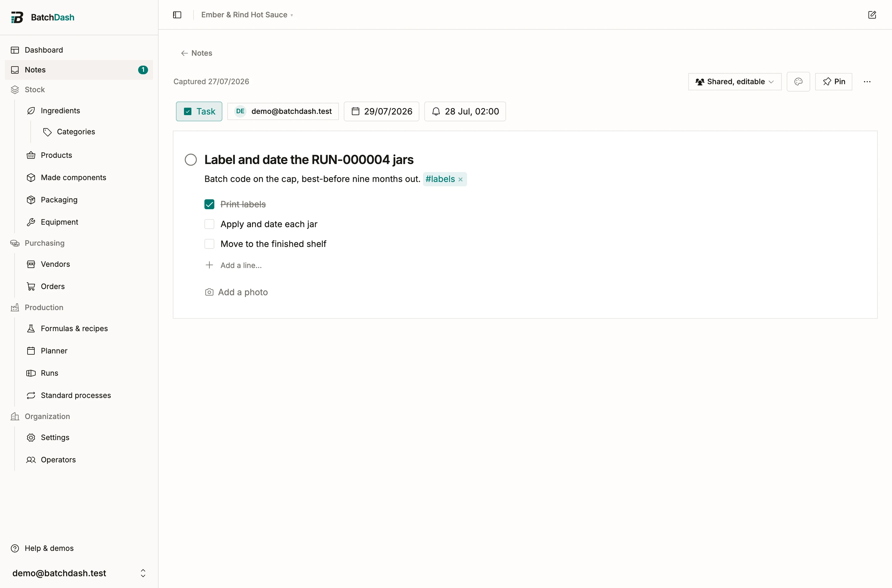Click the Captured 27/07/2026 text
Image resolution: width=892 pixels, height=588 pixels.
(211, 81)
